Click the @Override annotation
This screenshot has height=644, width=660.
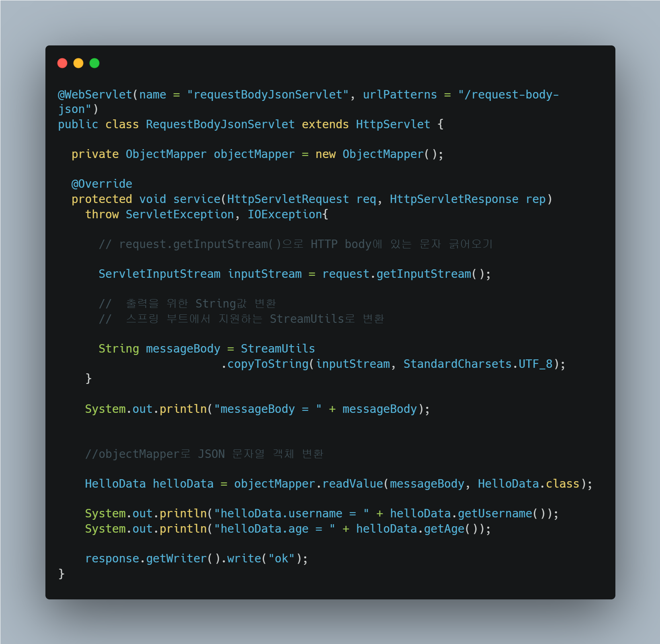point(102,184)
